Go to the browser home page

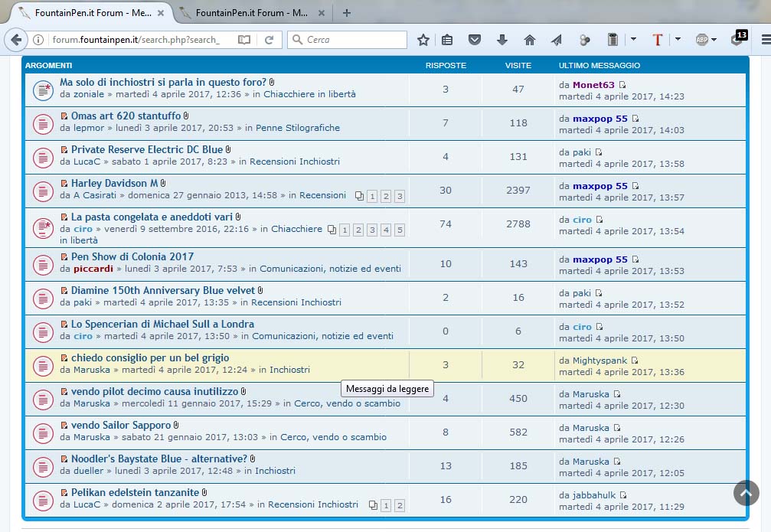[529, 40]
